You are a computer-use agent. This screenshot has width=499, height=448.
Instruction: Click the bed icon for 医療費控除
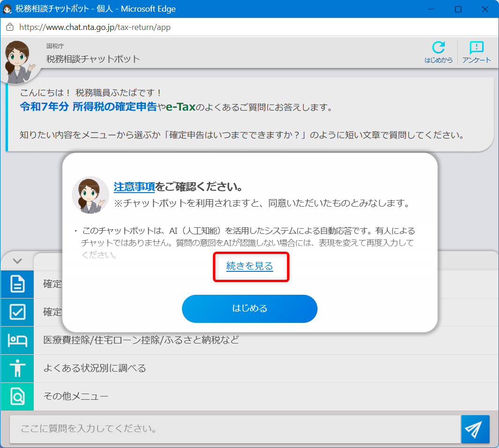pyautogui.click(x=17, y=340)
